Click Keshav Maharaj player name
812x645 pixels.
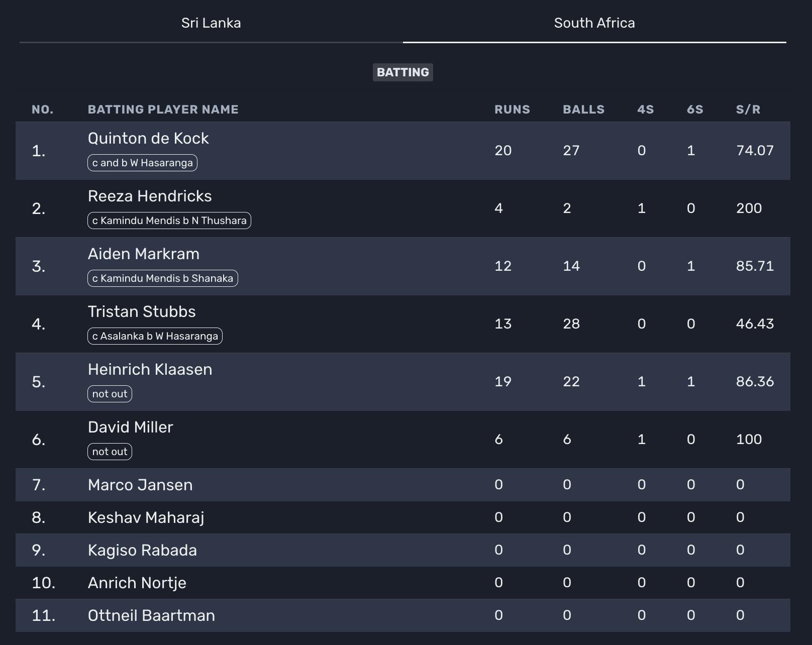146,518
